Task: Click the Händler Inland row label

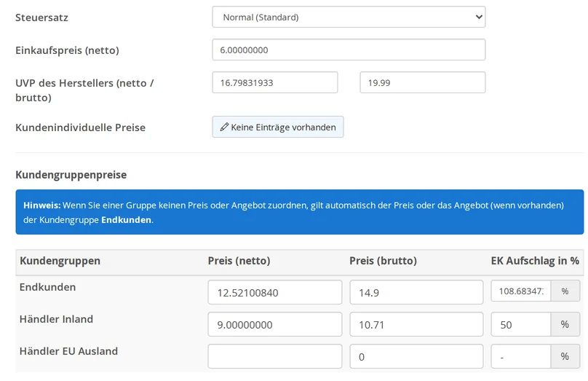Action: [x=56, y=319]
